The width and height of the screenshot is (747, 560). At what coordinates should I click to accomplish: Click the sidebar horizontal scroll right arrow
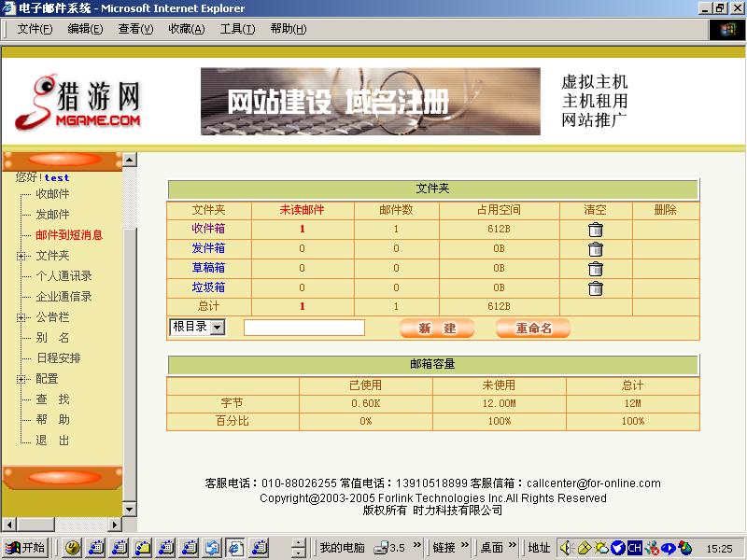tap(114, 525)
